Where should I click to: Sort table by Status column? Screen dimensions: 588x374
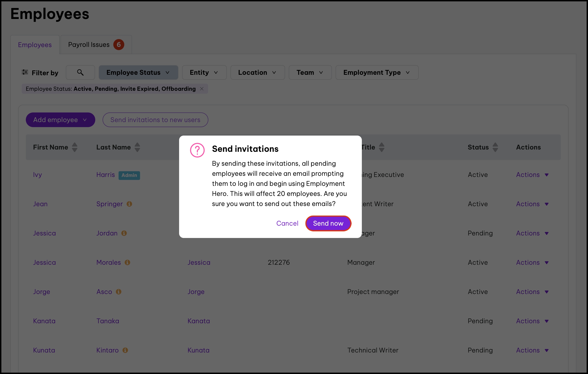[495, 147]
